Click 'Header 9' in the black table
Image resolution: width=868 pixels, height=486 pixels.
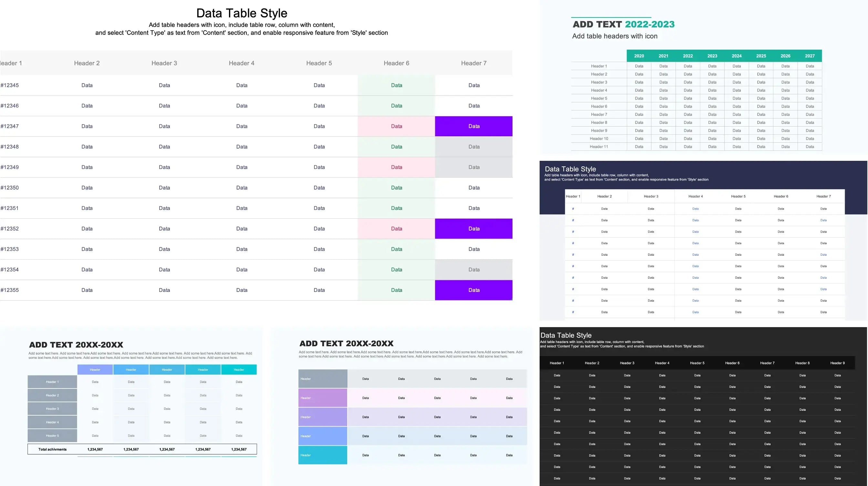[x=837, y=363]
